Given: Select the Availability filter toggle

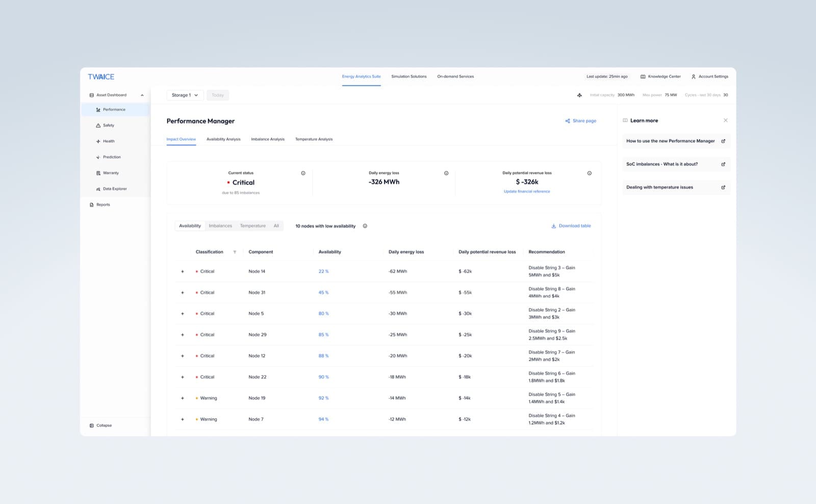Looking at the screenshot, I should click(x=190, y=226).
